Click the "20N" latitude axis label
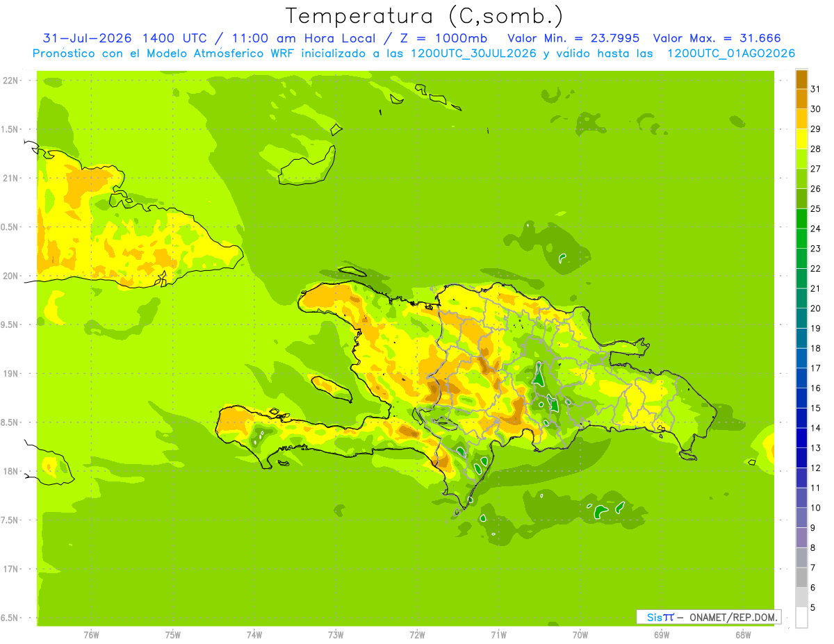The width and height of the screenshot is (834, 644). 10,276
